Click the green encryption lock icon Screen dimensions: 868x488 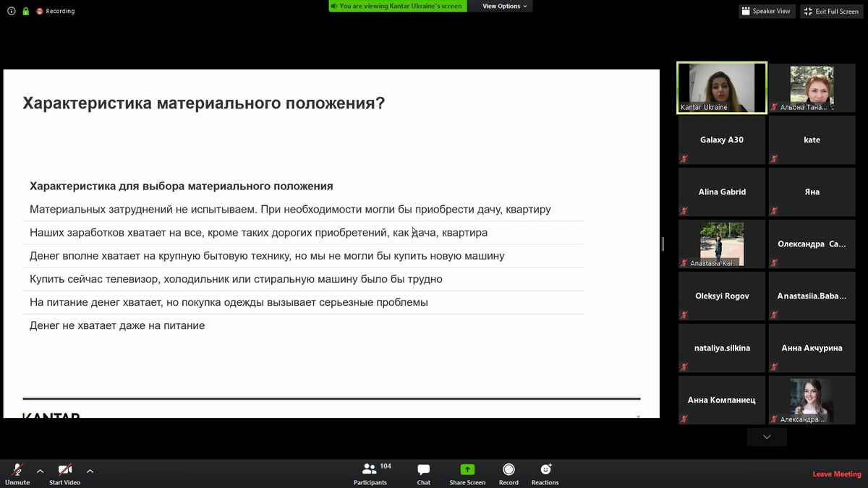(x=26, y=12)
